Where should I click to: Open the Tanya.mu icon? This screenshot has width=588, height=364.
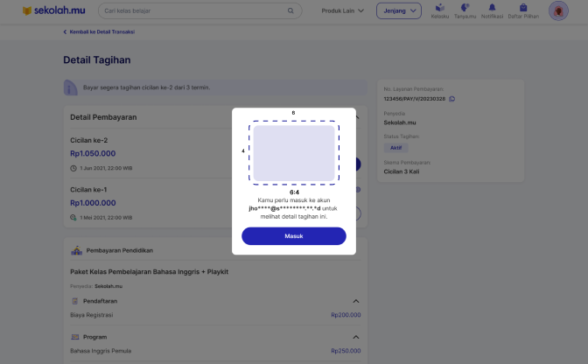click(x=465, y=9)
